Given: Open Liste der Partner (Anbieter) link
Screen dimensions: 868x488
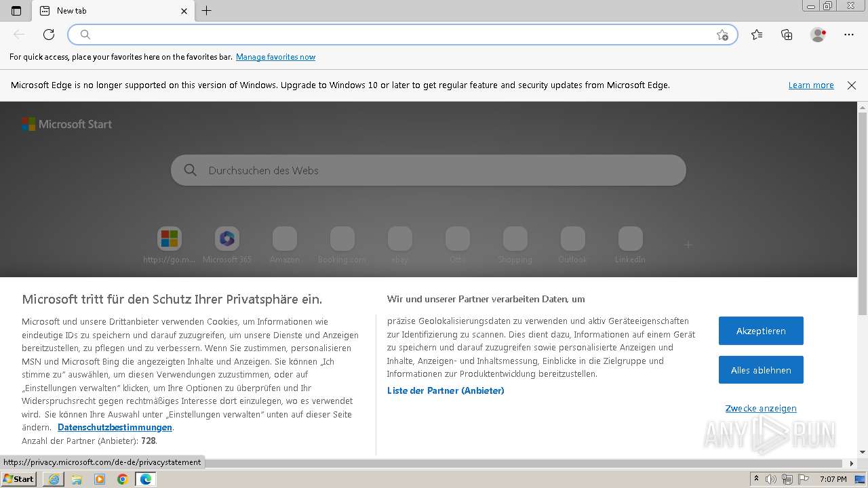Looking at the screenshot, I should point(446,390).
